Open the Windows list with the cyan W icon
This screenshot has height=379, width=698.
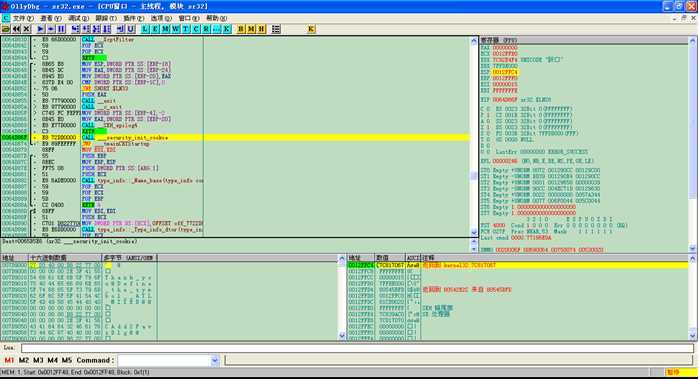click(x=176, y=29)
